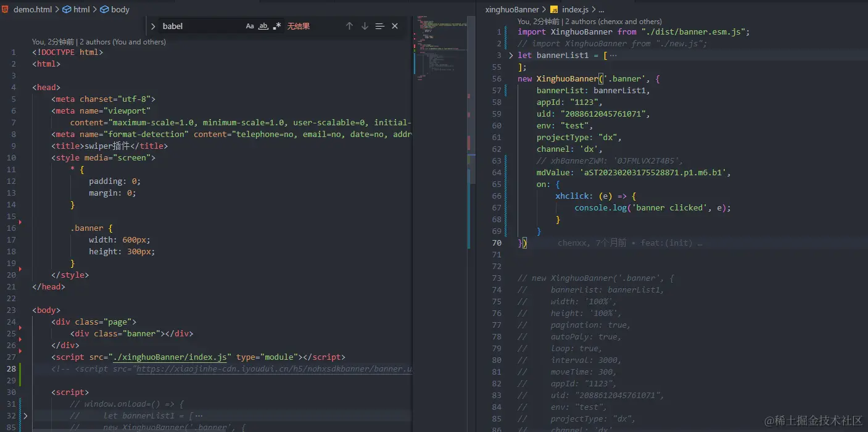Toggle Match Whole Word option
Image resolution: width=868 pixels, height=432 pixels.
[x=263, y=26]
